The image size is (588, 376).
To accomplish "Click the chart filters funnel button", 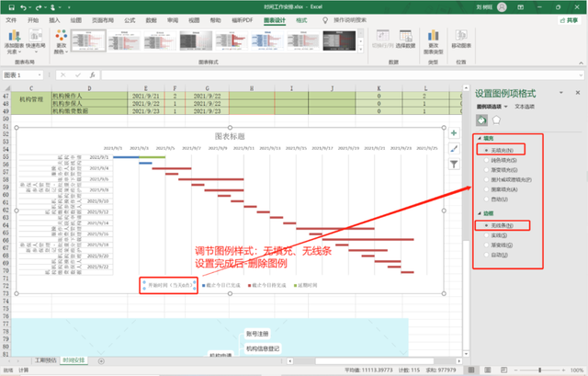I will 454,164.
